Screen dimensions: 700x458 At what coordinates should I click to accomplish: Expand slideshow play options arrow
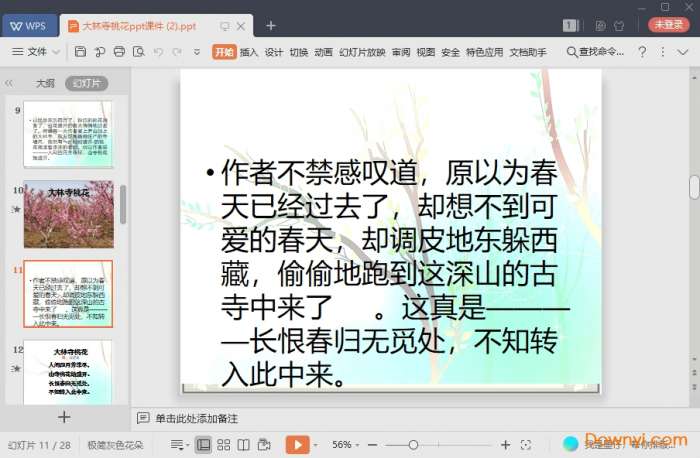(x=316, y=445)
